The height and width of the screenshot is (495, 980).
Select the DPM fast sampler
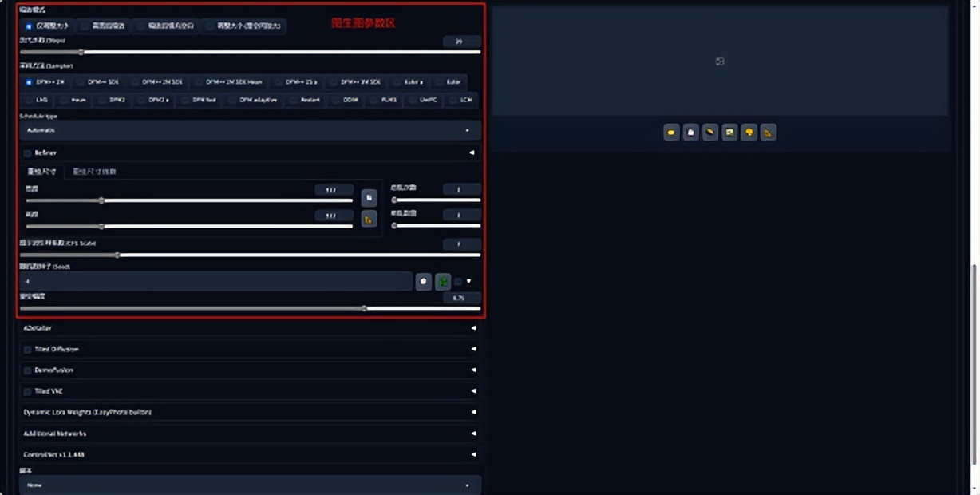pyautogui.click(x=199, y=100)
